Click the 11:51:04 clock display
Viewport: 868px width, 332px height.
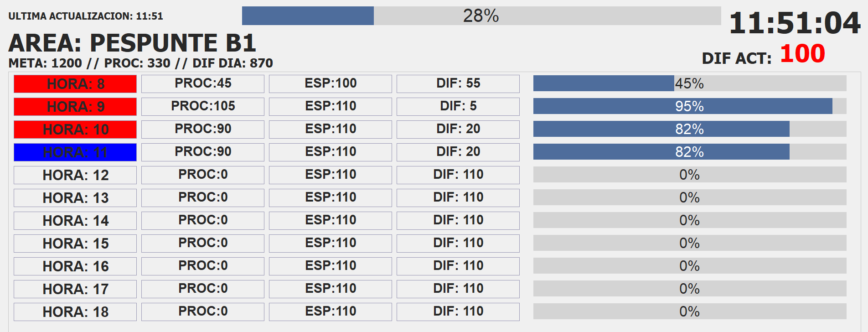click(795, 23)
